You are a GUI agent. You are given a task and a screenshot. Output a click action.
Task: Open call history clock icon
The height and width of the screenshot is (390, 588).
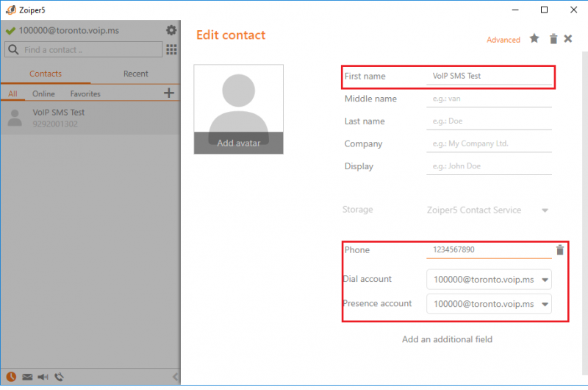(11, 377)
